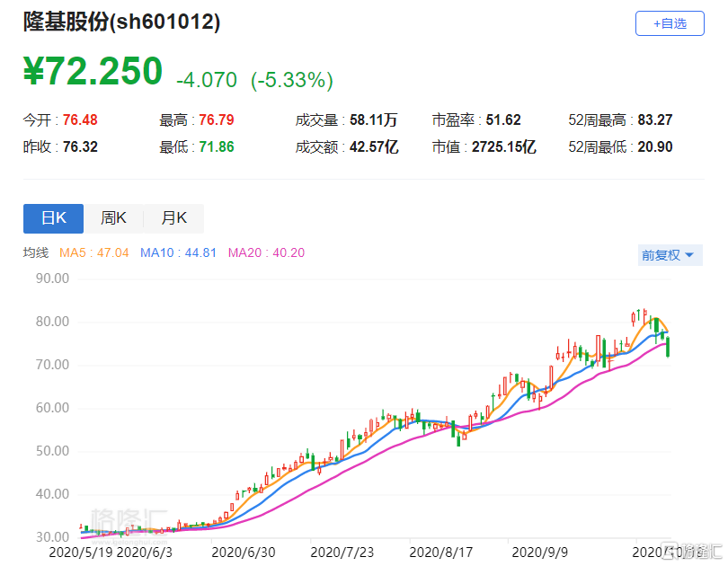The height and width of the screenshot is (566, 728).
Task: Click the 80.00 price axis label
Action: tap(52, 322)
